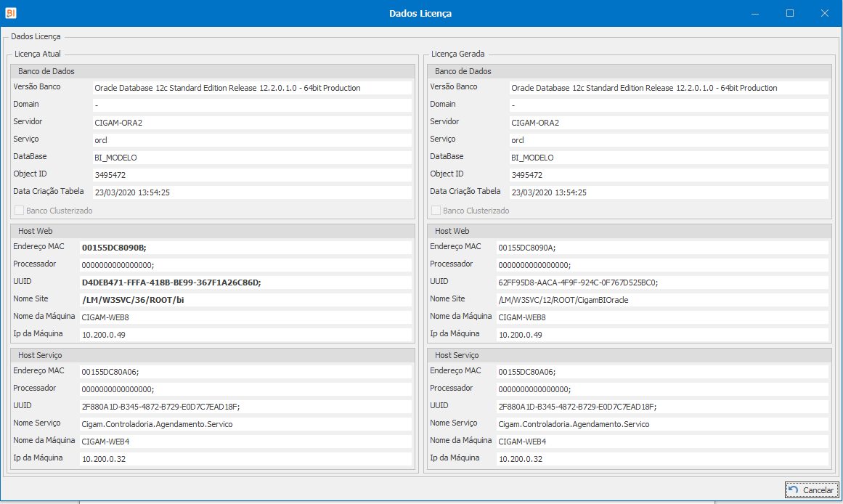Focus Host Serviço Ip da Máquina in Licença Gerada
This screenshot has width=843, height=504.
pyautogui.click(x=662, y=459)
